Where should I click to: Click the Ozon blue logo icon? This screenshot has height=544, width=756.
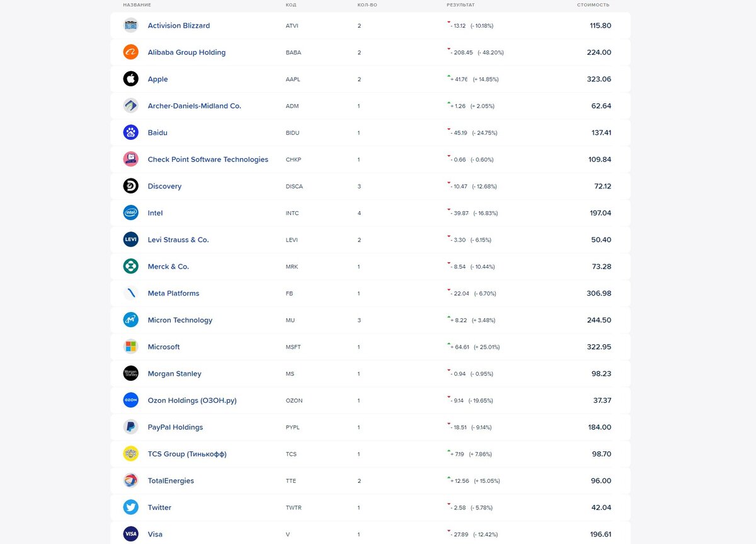point(130,400)
